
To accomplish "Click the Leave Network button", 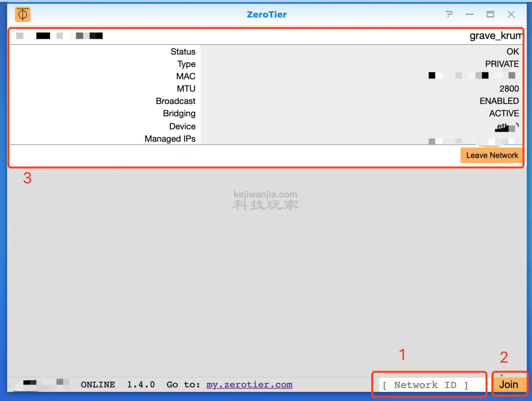I will pyautogui.click(x=492, y=155).
